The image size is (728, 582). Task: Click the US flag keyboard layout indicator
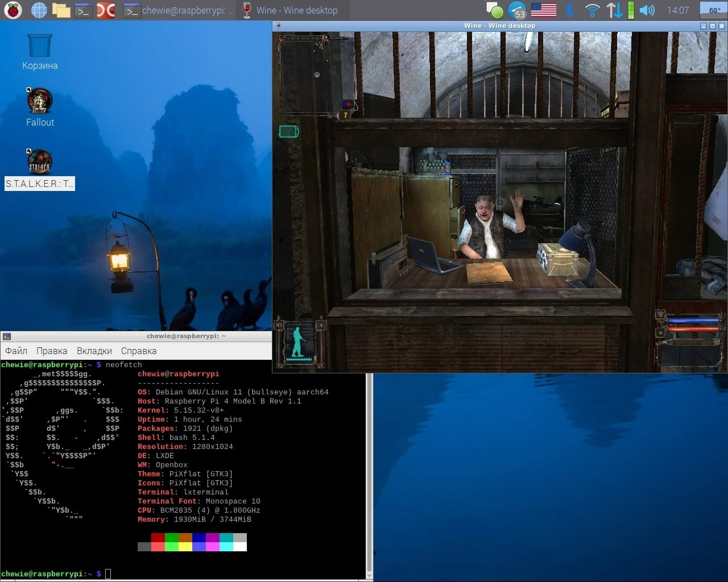[x=544, y=10]
